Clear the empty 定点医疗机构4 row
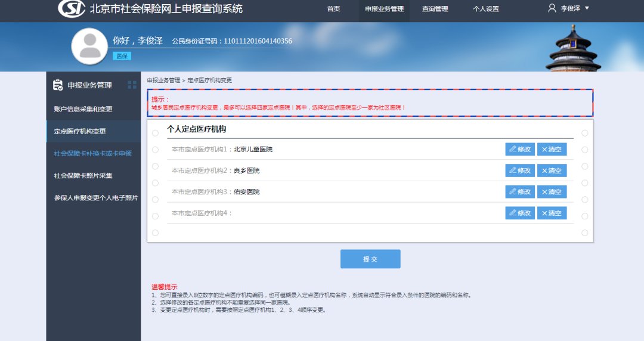The image size is (644, 341). point(552,213)
